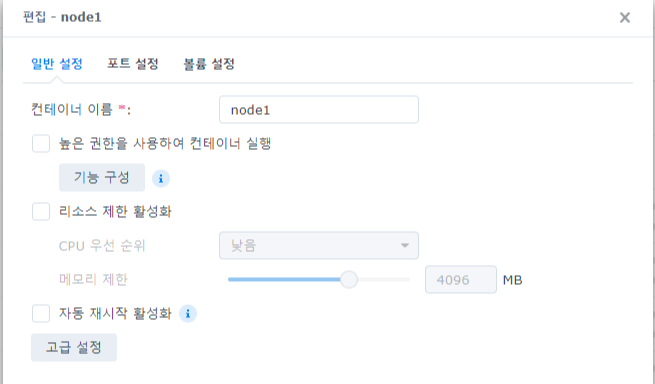Toggle the 리소스 제한 활성화 checkbox
The width and height of the screenshot is (655, 384).
(41, 211)
